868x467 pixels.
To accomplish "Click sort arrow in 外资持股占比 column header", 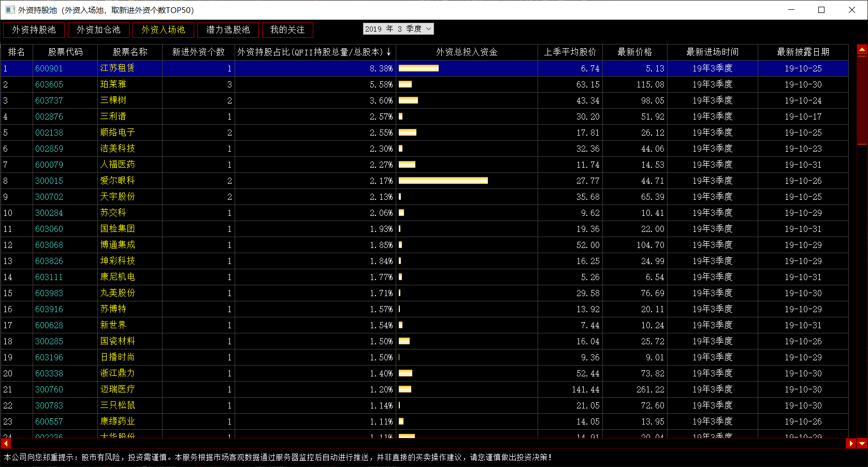I will [x=388, y=52].
